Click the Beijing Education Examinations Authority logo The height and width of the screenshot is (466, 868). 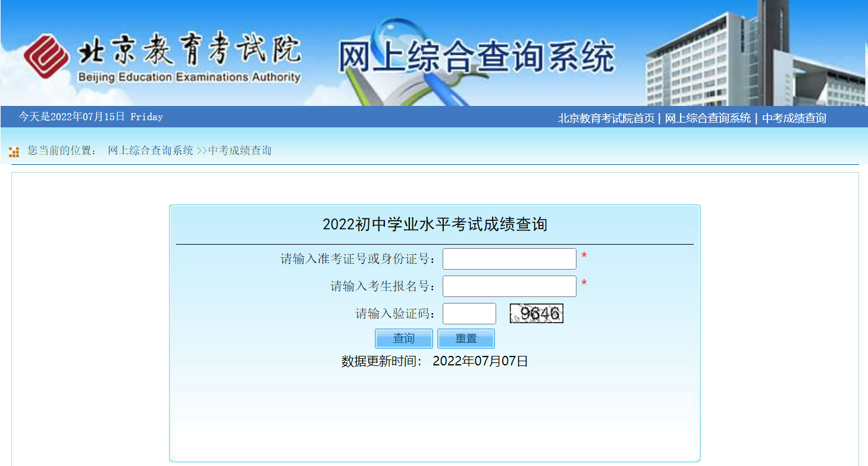coord(162,58)
